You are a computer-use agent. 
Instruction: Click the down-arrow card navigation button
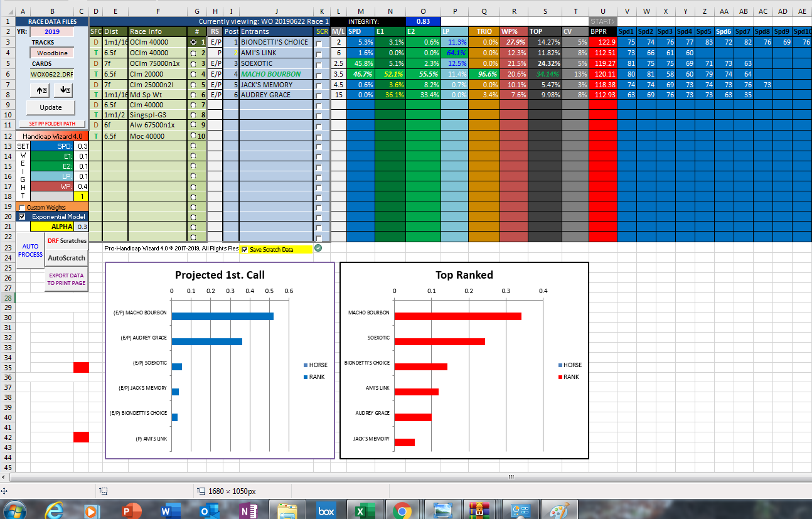63,90
